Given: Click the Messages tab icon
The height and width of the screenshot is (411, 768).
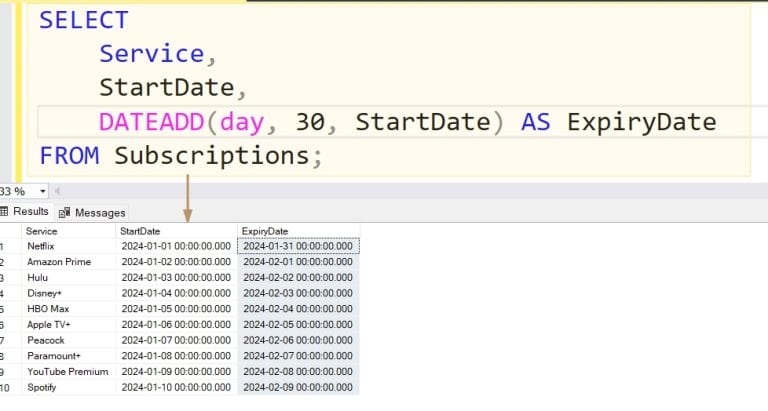Looking at the screenshot, I should click(x=64, y=213).
